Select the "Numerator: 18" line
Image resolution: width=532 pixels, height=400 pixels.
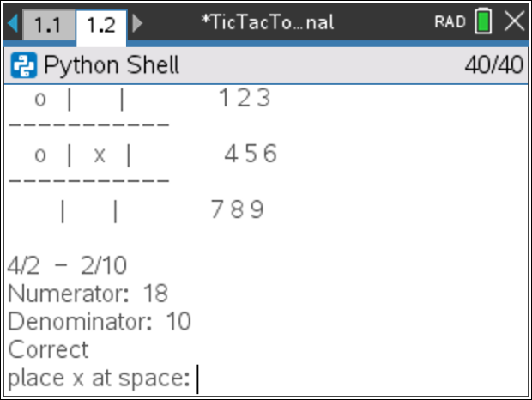coord(88,294)
